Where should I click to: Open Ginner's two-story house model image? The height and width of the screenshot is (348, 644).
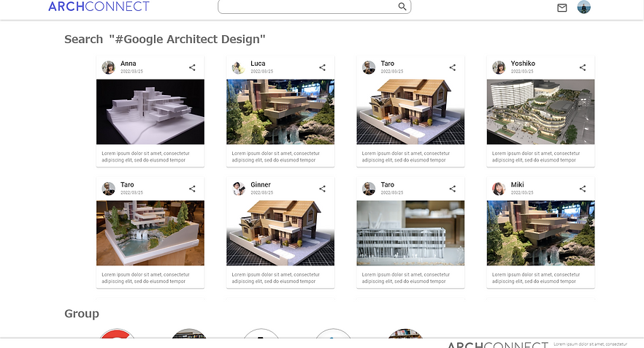click(280, 233)
